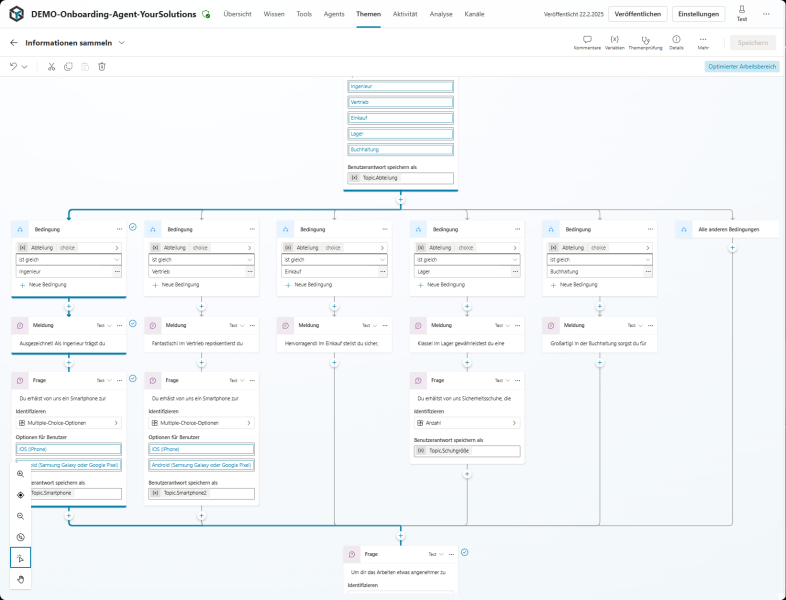Expand the Multiple-Choice-Optionen identifier selector

[x=201, y=423]
